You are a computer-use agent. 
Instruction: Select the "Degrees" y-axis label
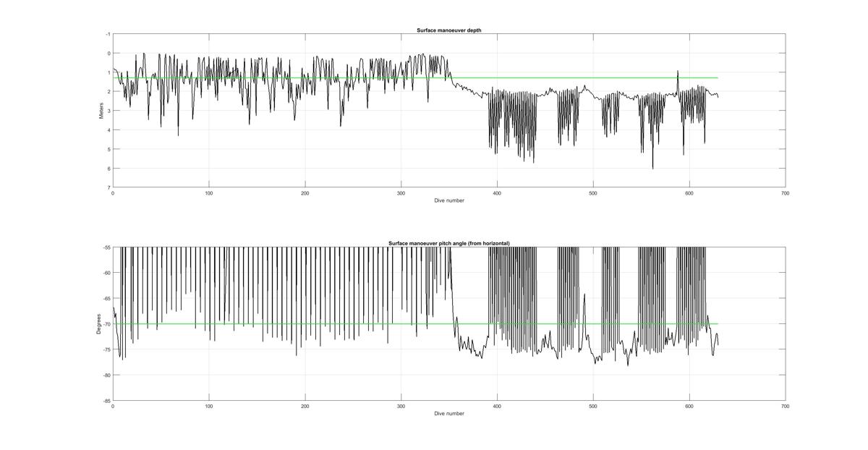coord(98,324)
